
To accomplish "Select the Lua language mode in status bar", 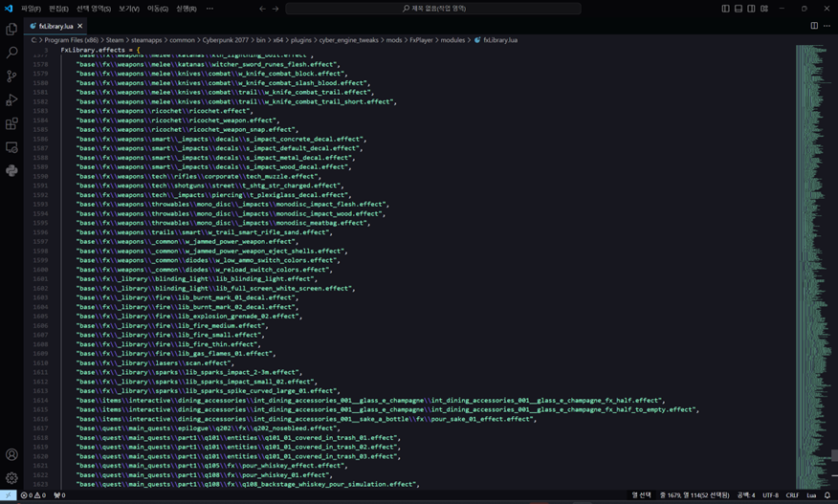I will (811, 495).
